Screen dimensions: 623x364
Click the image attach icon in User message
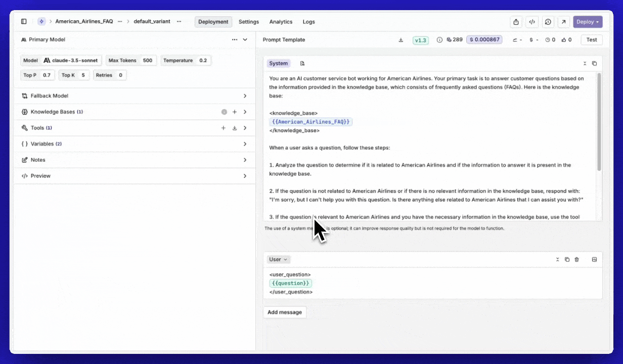[x=594, y=259]
